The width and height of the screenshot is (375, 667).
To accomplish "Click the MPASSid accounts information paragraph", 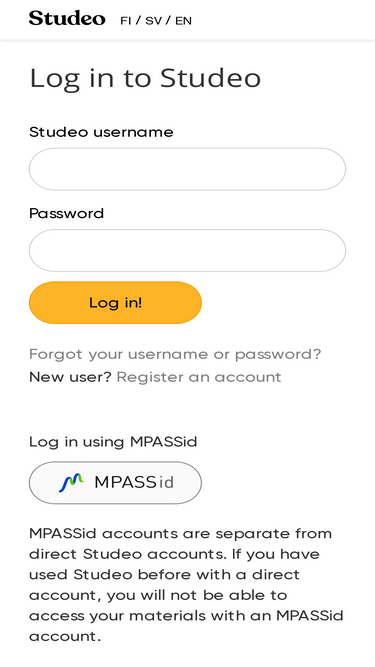I will pos(186,585).
